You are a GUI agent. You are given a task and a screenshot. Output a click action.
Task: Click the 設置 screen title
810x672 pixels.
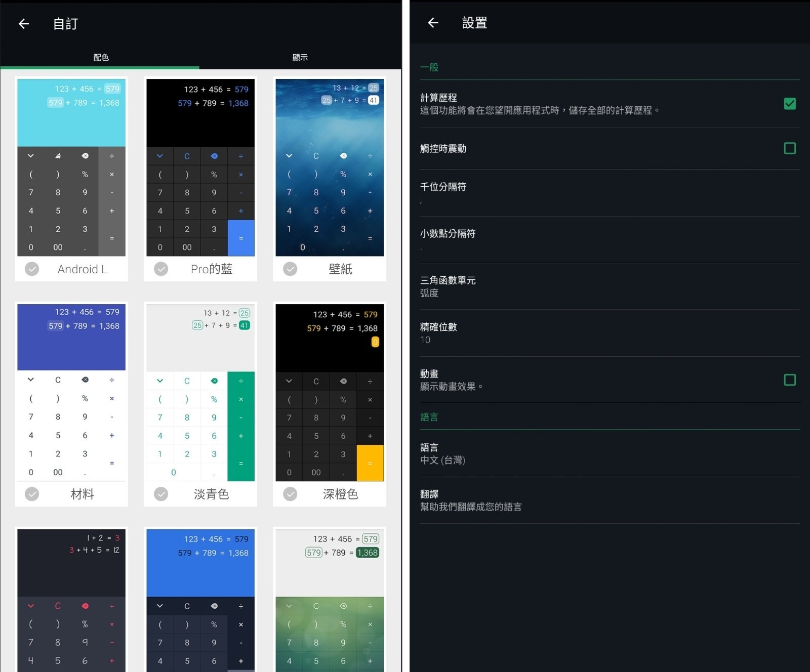pos(474,23)
